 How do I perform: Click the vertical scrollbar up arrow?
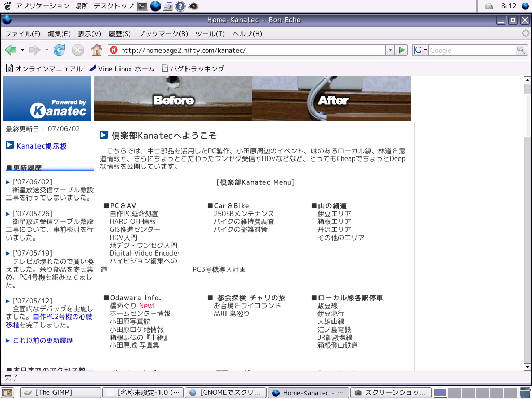pyautogui.click(x=527, y=81)
